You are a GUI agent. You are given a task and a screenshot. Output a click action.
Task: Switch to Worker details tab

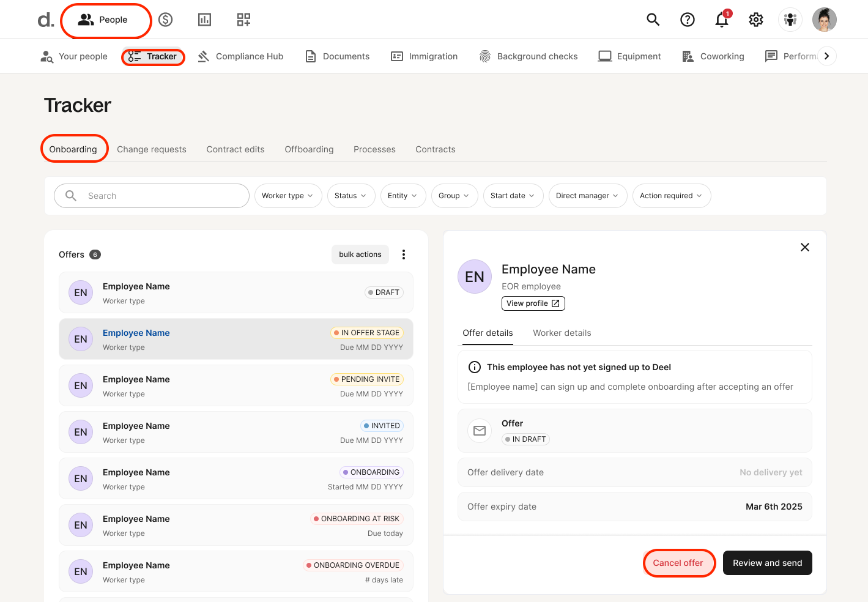click(562, 333)
